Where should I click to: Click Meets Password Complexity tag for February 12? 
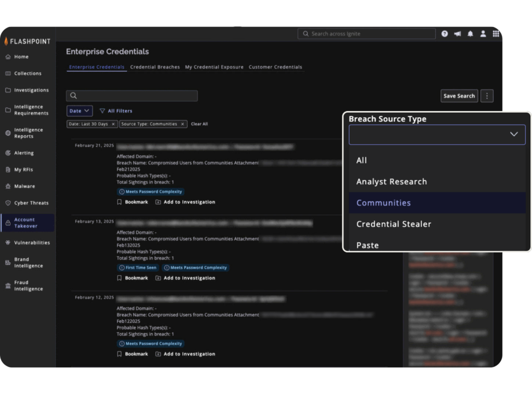tap(151, 344)
